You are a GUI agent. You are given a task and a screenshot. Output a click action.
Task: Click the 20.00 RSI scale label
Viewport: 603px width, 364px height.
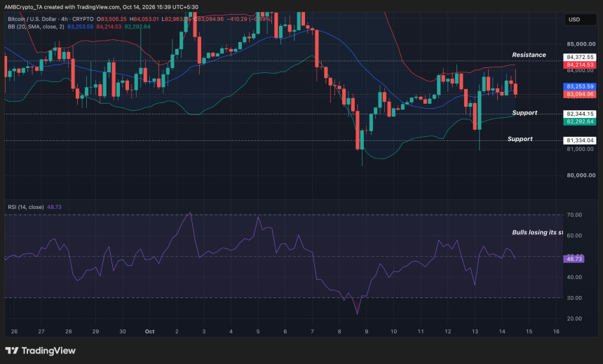[574, 318]
